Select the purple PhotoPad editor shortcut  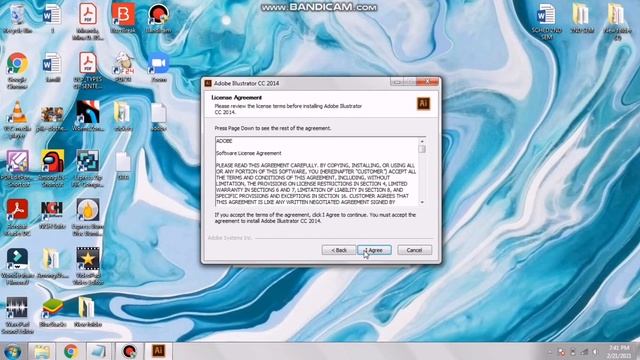[17, 168]
